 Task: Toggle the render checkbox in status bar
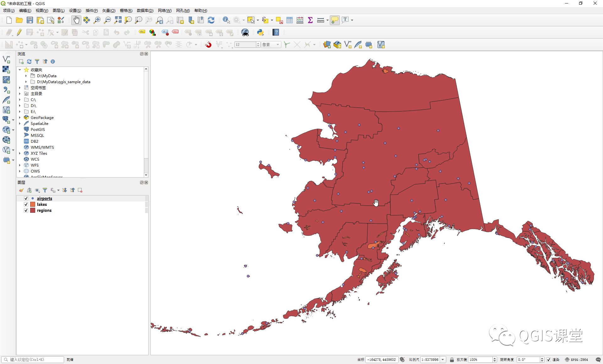[549, 360]
